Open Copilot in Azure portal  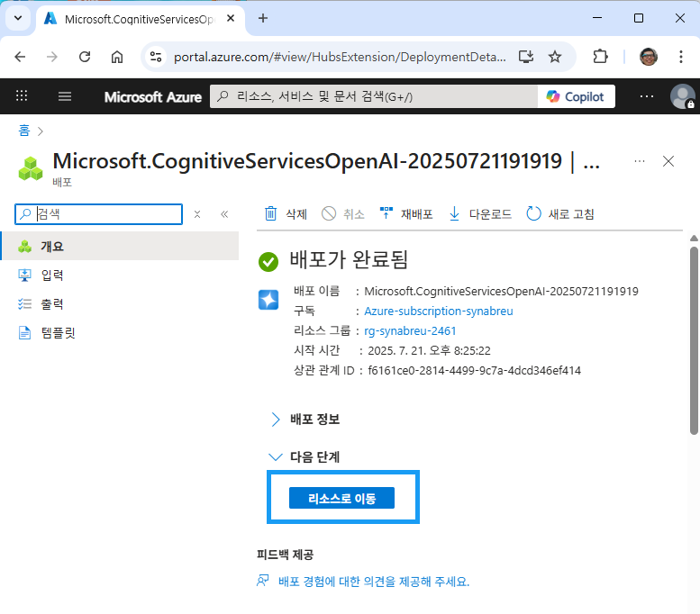(576, 96)
